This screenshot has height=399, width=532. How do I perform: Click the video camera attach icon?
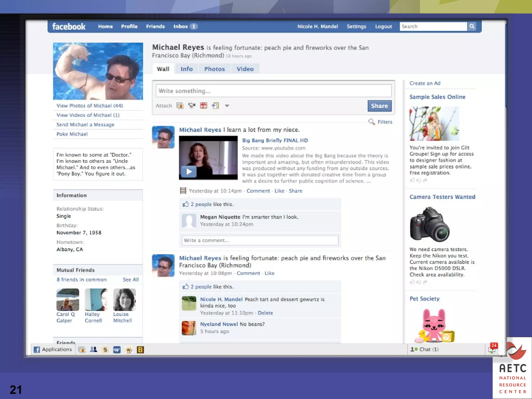[192, 106]
